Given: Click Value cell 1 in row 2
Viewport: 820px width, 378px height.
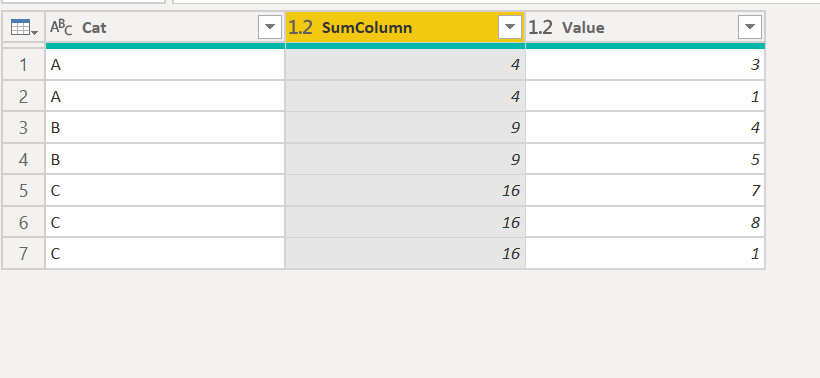Looking at the screenshot, I should pyautogui.click(x=645, y=96).
